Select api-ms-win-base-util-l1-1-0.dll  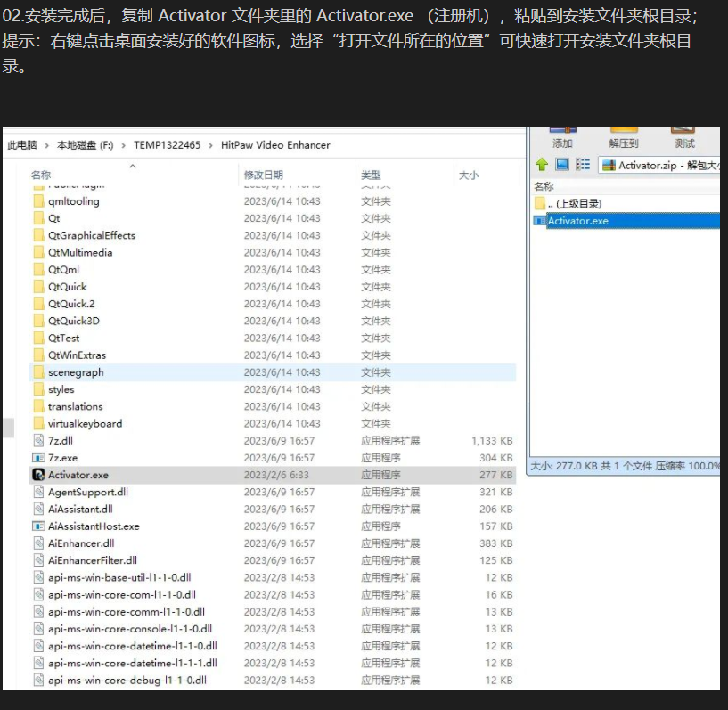point(273,578)
